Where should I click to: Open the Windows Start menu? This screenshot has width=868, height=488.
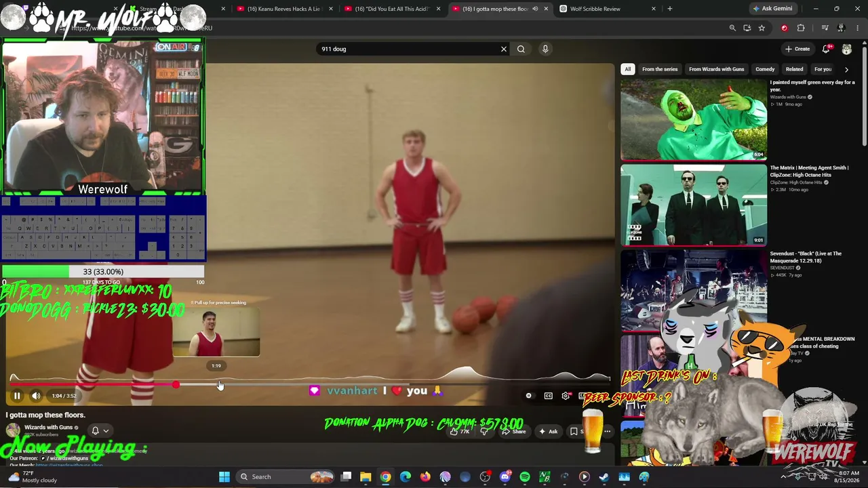tap(224, 476)
